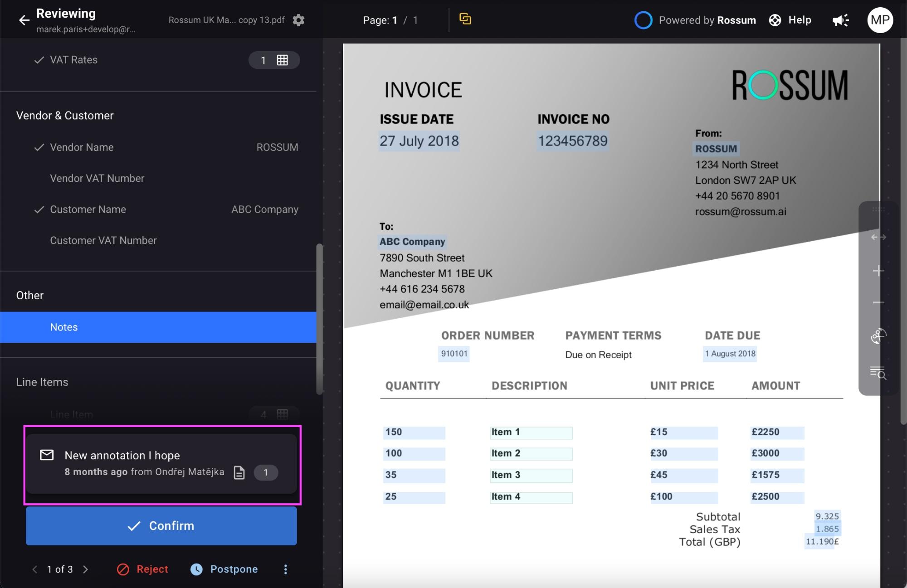Click the Item 2 description cell
The image size is (907, 588).
[531, 454]
